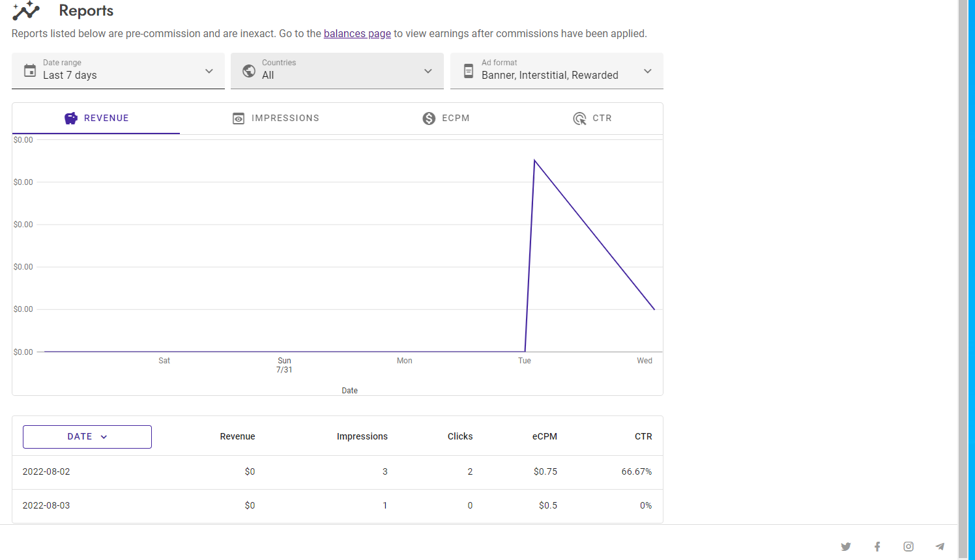Expand the Ad format dropdown

647,71
